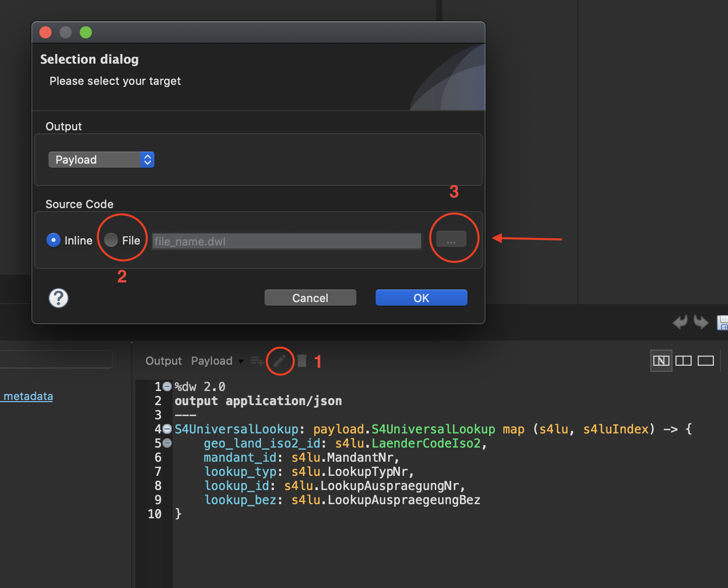Select the single-pane layout icon
This screenshot has width=728, height=588.
(x=705, y=361)
